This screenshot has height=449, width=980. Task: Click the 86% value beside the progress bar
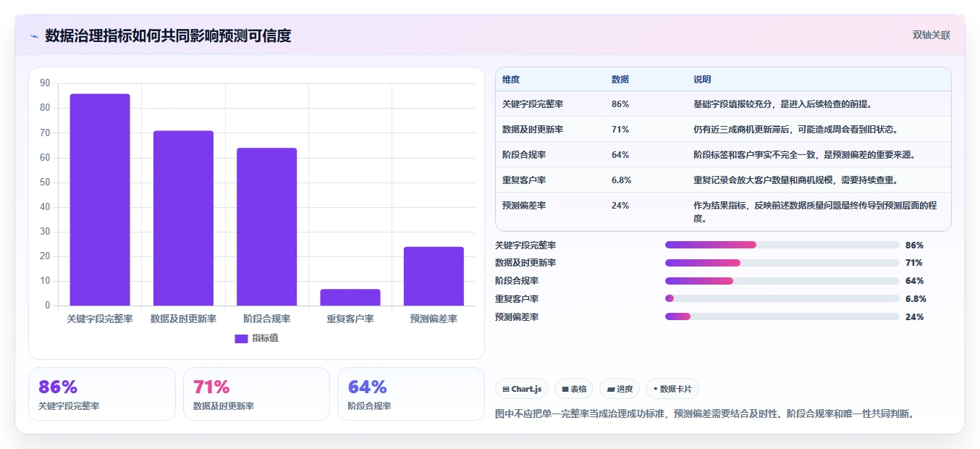tap(914, 245)
